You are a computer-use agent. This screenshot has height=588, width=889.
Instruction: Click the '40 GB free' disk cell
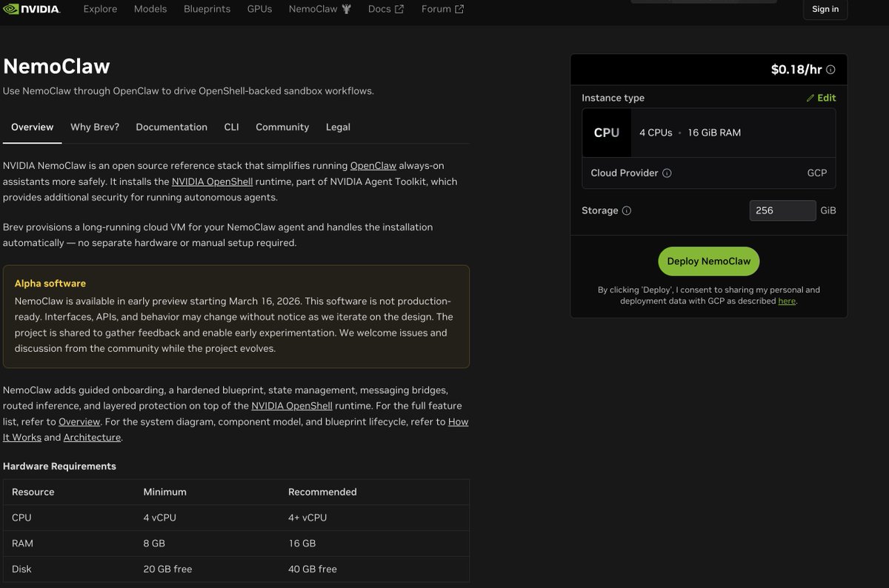pyautogui.click(x=313, y=569)
